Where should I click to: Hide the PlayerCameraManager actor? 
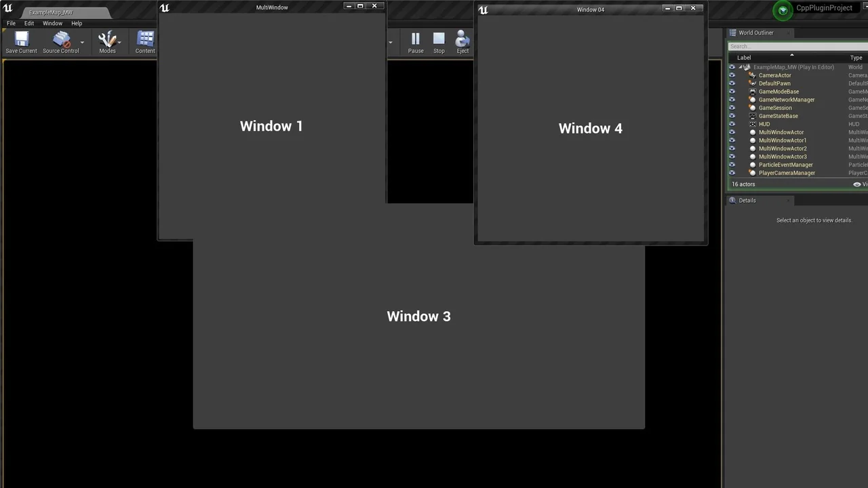coord(732,173)
